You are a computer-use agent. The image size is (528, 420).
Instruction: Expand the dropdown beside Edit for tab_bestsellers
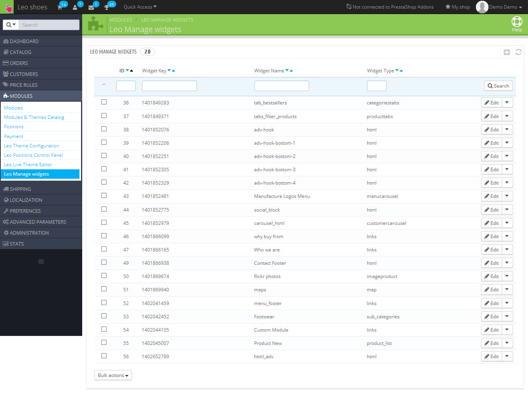tap(507, 102)
